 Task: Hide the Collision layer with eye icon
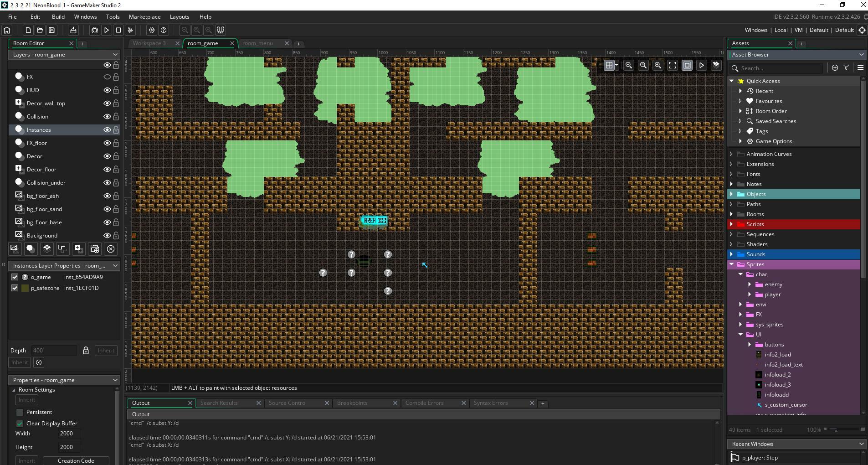(107, 117)
